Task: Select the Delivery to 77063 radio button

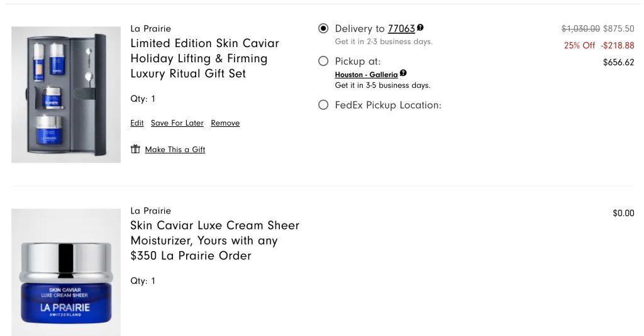Action: [323, 28]
